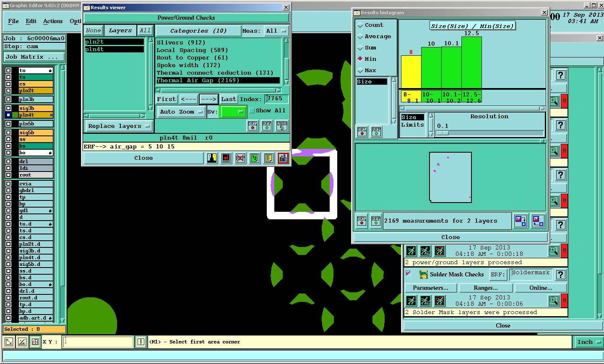This screenshot has height=364, width=604.
Task: Go to next result with ---> button
Action: pyautogui.click(x=208, y=99)
